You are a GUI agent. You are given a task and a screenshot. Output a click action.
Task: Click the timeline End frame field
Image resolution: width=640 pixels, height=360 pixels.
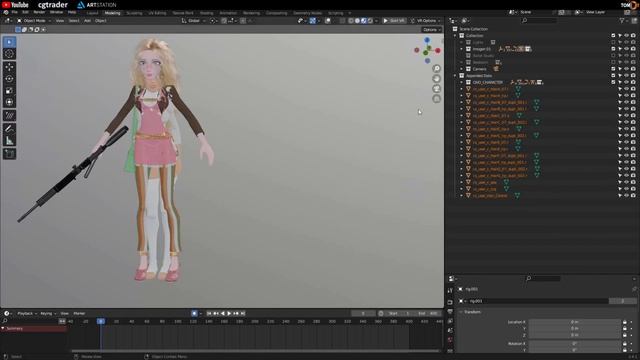pos(428,313)
